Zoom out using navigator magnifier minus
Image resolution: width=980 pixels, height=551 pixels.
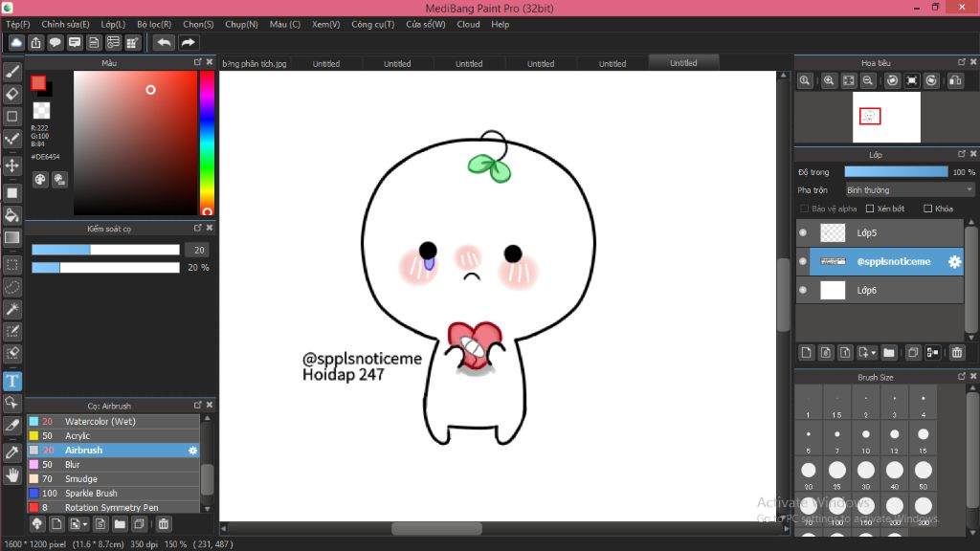pos(868,80)
